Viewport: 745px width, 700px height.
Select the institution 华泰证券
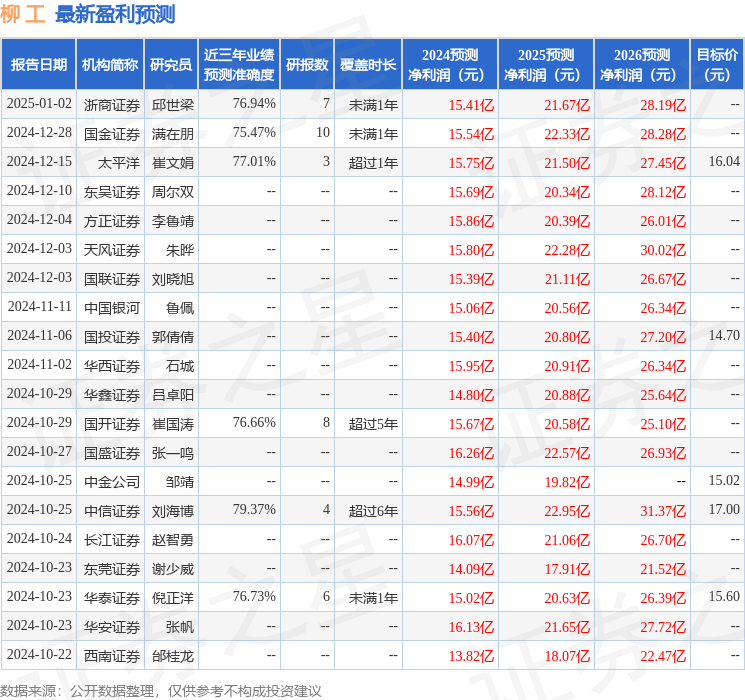pyautogui.click(x=112, y=598)
